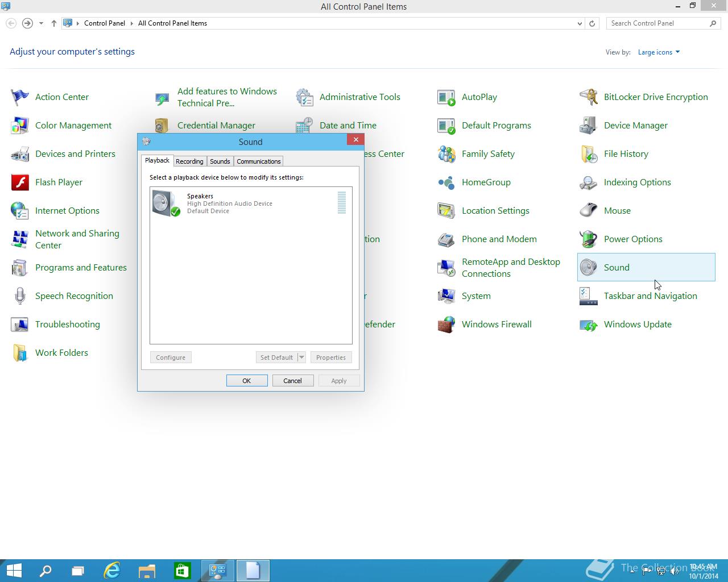Click the All Control Panel Items breadcrumb

click(172, 23)
